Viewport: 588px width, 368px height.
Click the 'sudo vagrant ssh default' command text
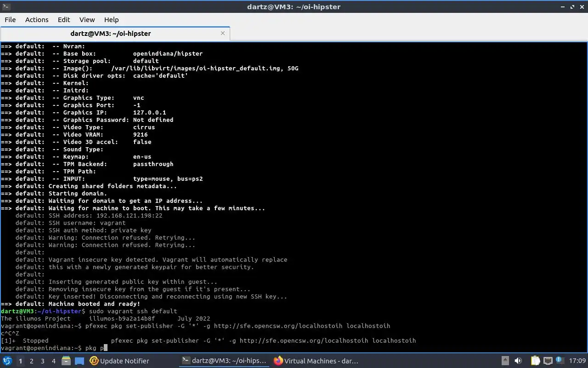tap(133, 311)
